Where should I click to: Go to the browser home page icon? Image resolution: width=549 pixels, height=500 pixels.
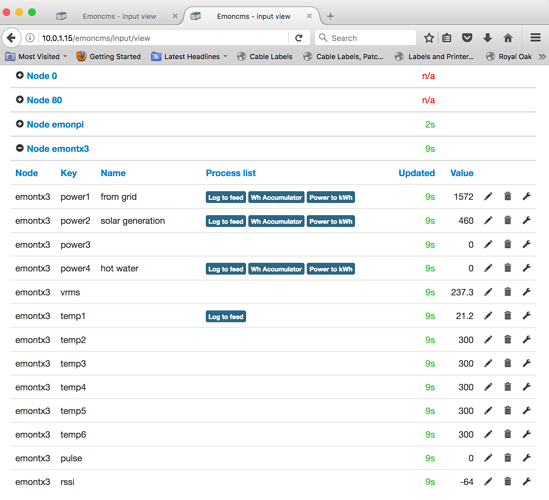[x=508, y=38]
